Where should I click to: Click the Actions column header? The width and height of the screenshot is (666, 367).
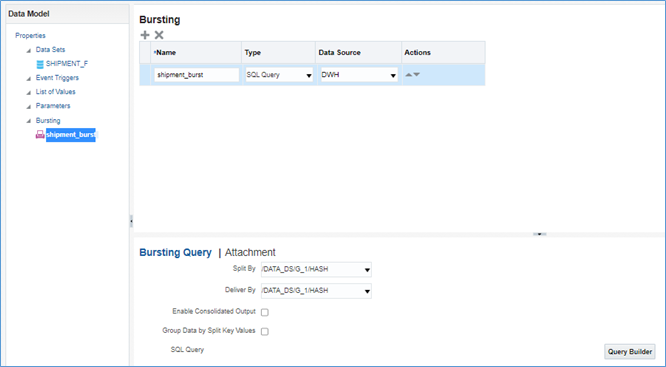(x=443, y=53)
